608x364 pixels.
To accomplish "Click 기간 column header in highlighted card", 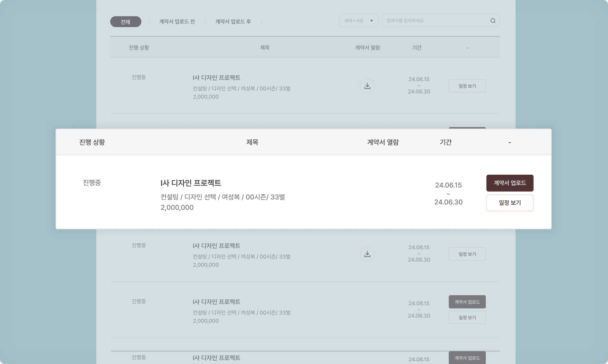I will pos(445,142).
